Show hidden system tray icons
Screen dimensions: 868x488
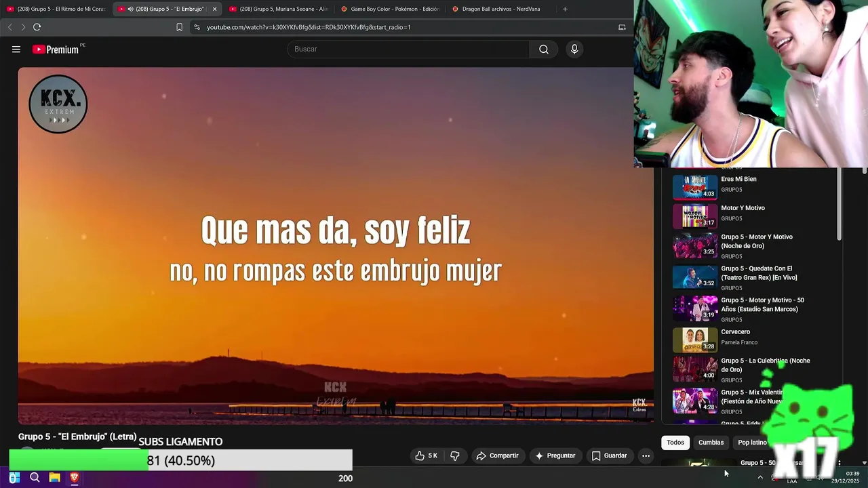pos(760,477)
